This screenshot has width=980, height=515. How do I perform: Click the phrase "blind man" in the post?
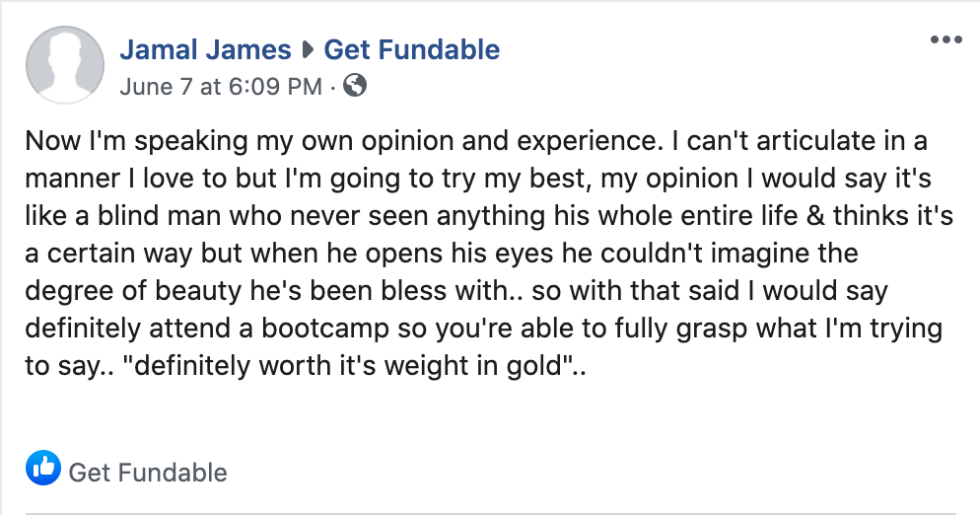159,215
